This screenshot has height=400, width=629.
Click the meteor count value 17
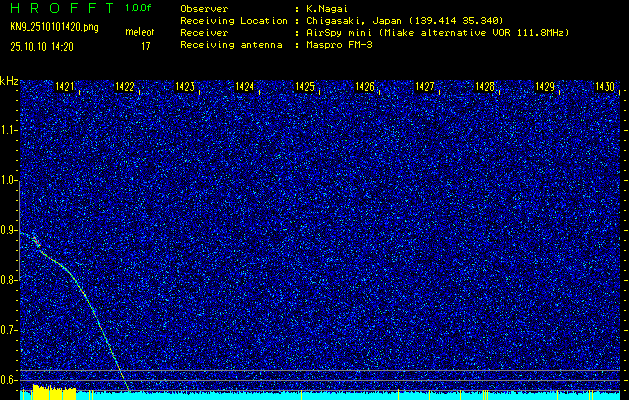coord(145,46)
